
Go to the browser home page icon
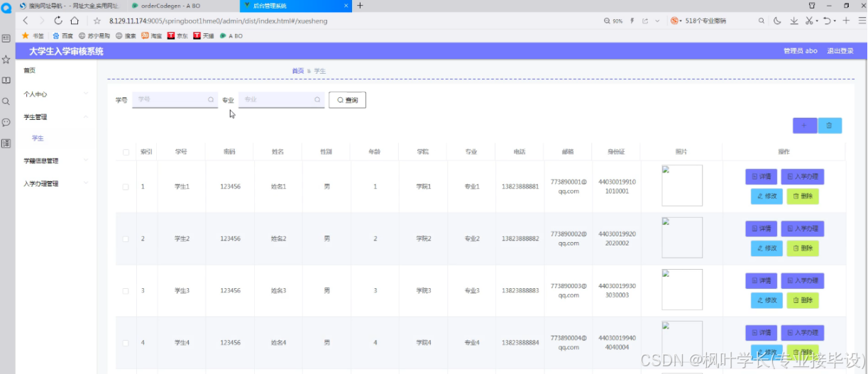(x=75, y=21)
